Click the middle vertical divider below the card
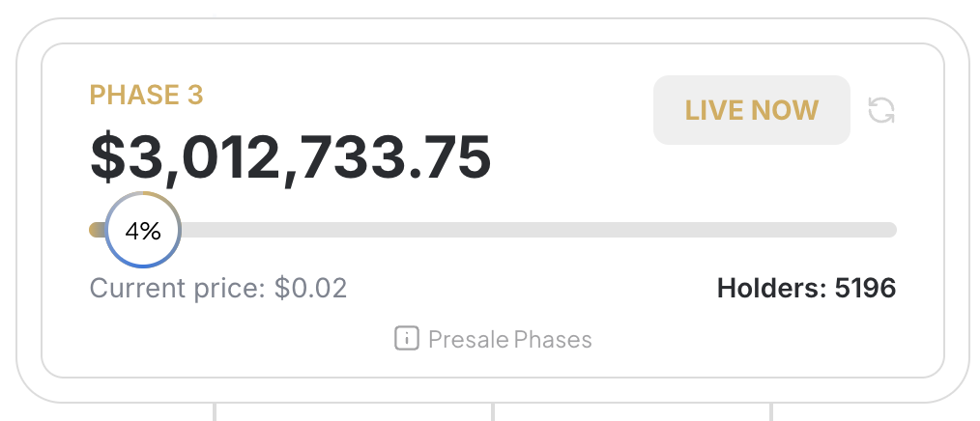Image resolution: width=980 pixels, height=421 pixels. (493, 412)
